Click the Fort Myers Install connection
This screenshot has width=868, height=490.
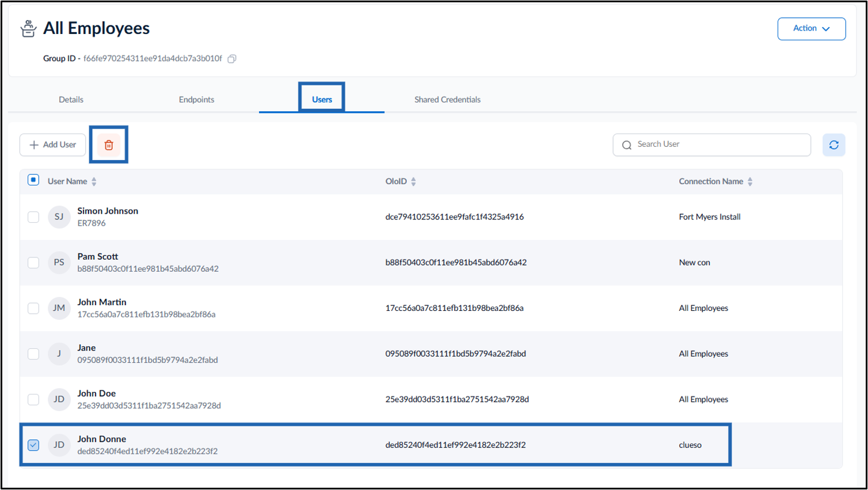click(x=710, y=217)
